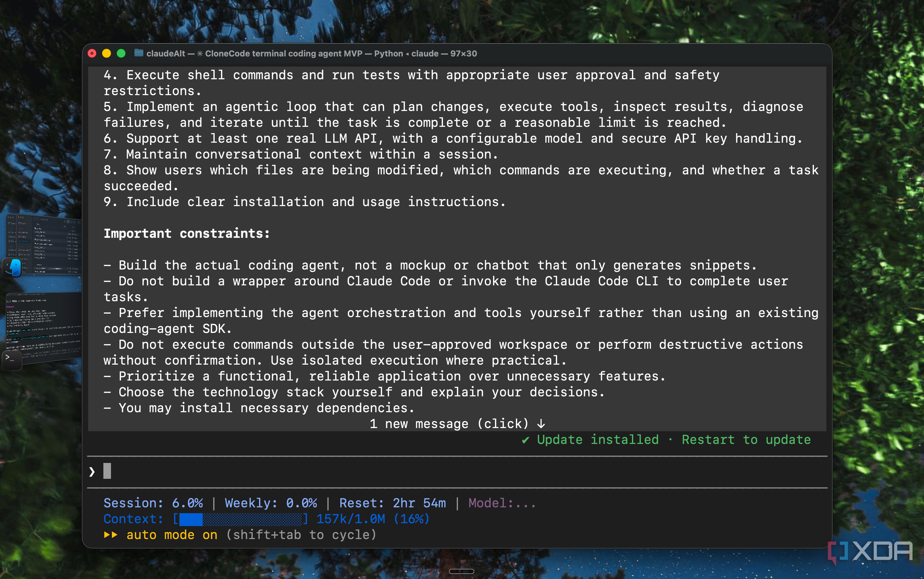
Task: Click the "Weekly: 0.0%" status text
Action: click(271, 503)
